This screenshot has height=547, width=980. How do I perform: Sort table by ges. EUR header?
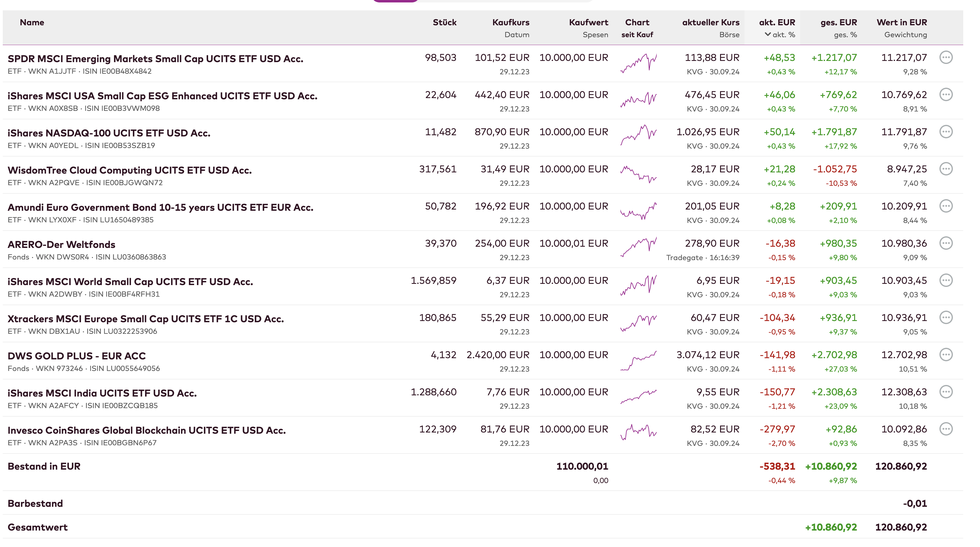(x=839, y=23)
